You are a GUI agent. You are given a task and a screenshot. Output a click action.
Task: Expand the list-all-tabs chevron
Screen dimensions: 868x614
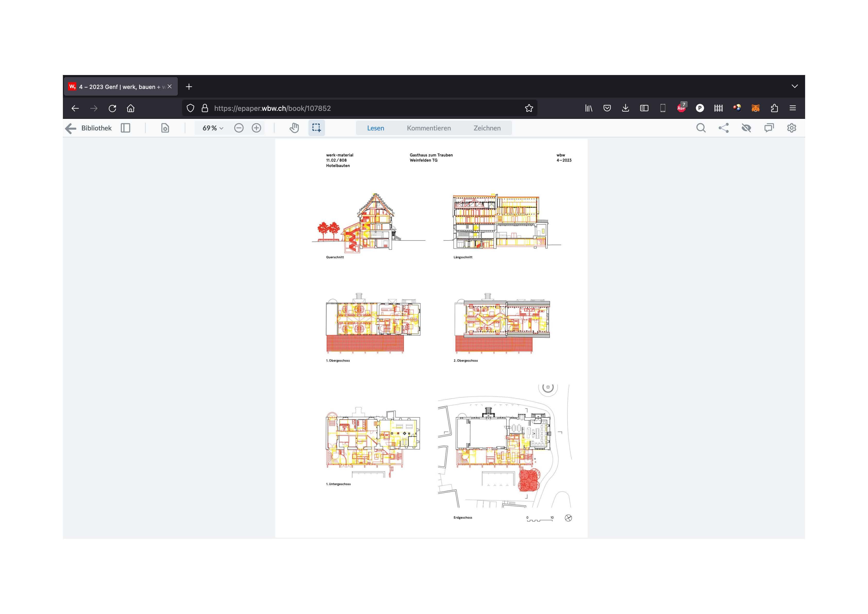(x=795, y=87)
